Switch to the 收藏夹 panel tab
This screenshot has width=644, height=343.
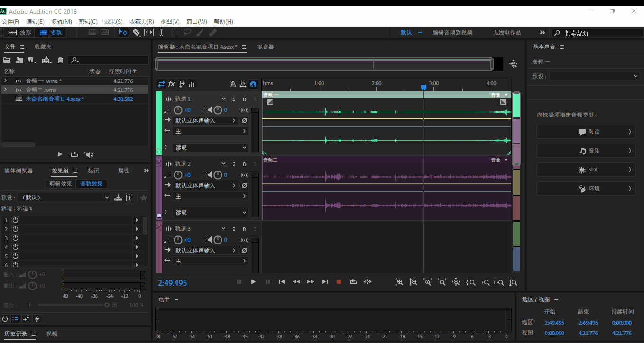pyautogui.click(x=43, y=47)
